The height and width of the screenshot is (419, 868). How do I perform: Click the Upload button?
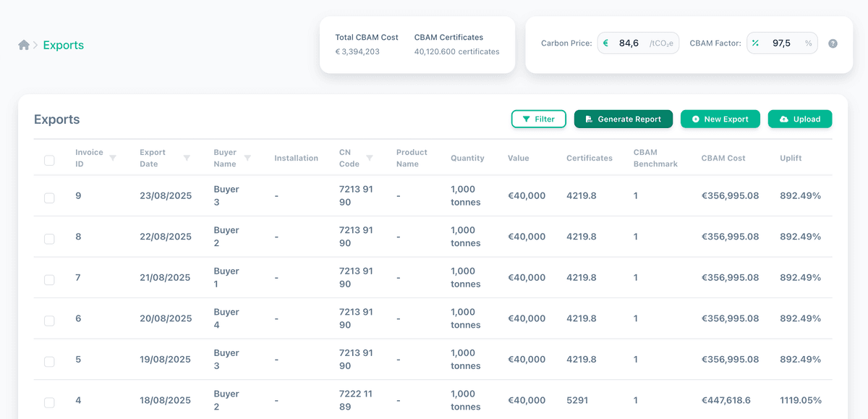(x=800, y=119)
